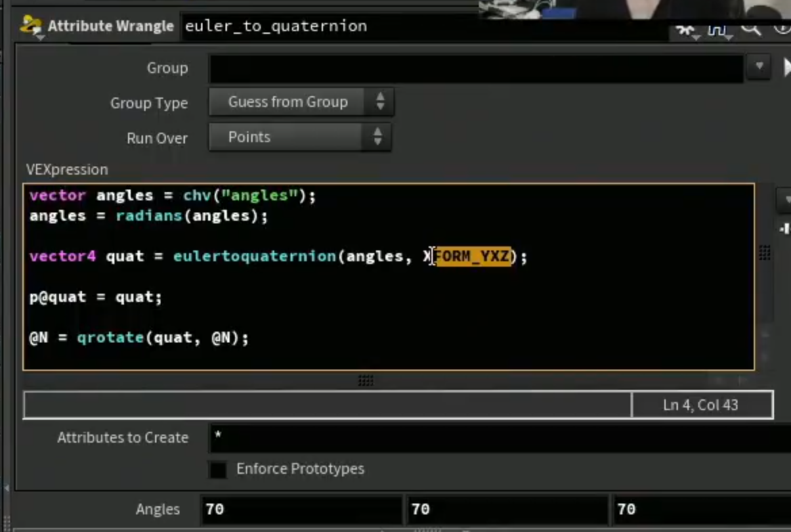Click the qrotate line in VEX editor
Screen dimensions: 791x532
tap(140, 337)
